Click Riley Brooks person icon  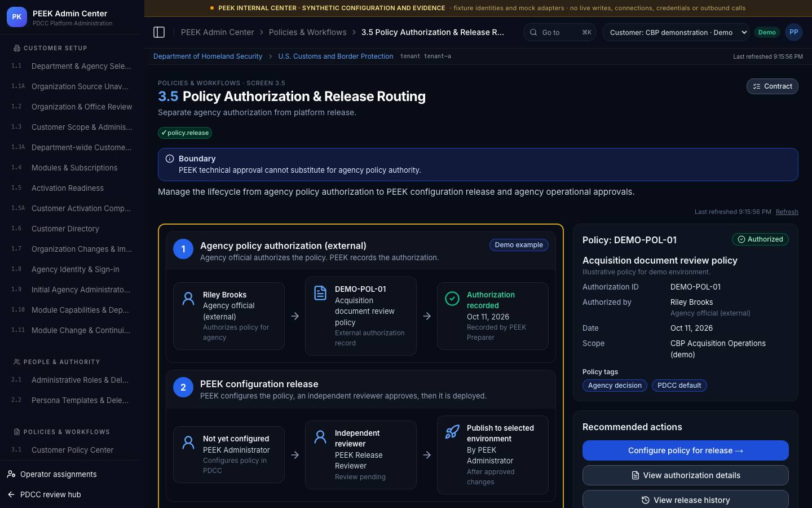point(188,299)
